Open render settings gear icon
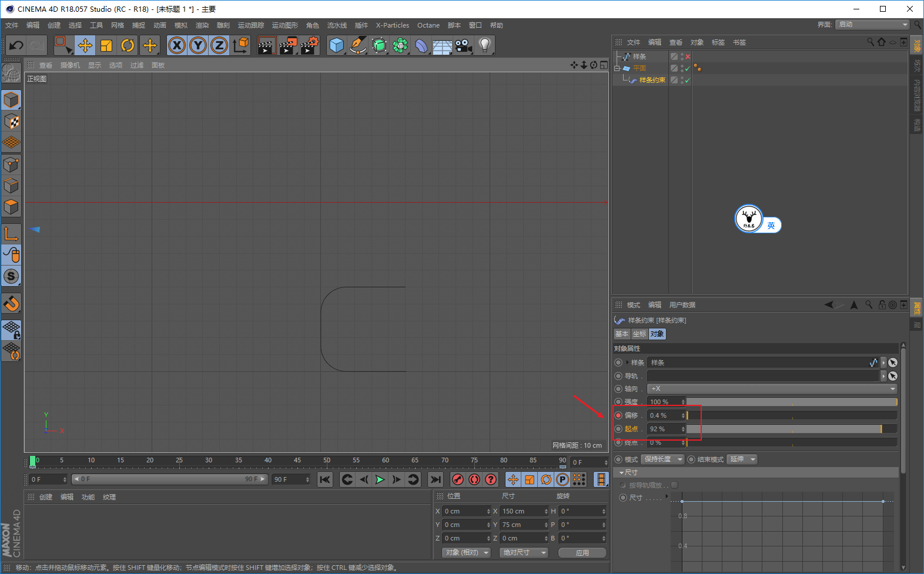The width and height of the screenshot is (924, 574). tap(310, 45)
